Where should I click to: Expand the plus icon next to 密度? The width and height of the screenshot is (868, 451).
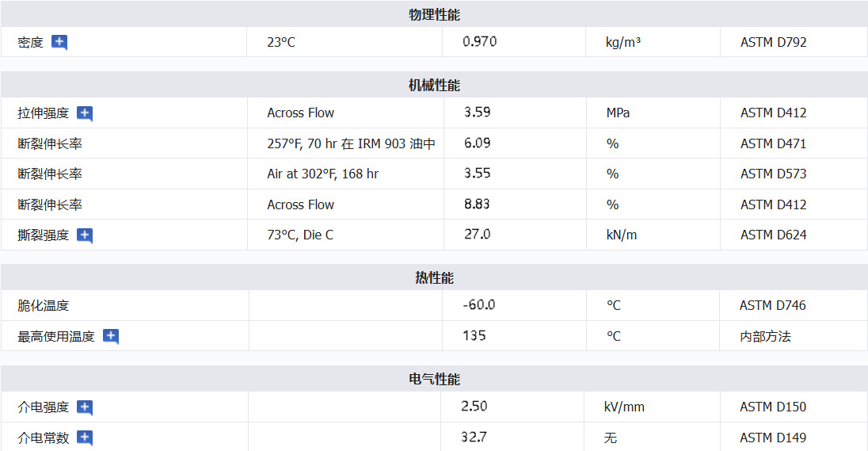(59, 42)
